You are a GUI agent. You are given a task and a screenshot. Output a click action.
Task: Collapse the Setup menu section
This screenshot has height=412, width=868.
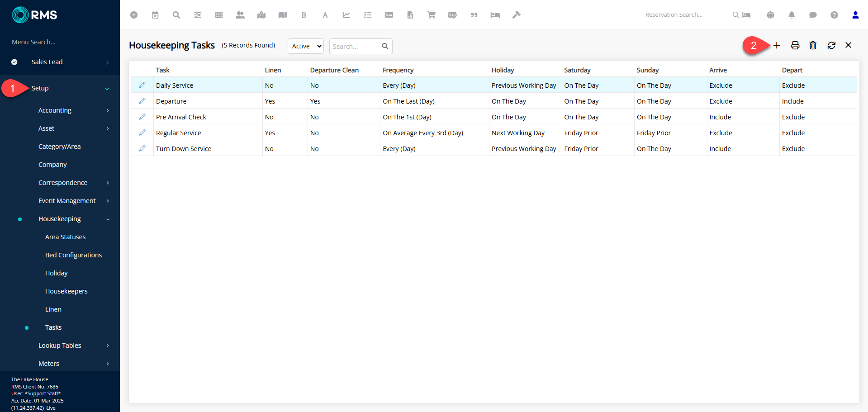pyautogui.click(x=107, y=89)
